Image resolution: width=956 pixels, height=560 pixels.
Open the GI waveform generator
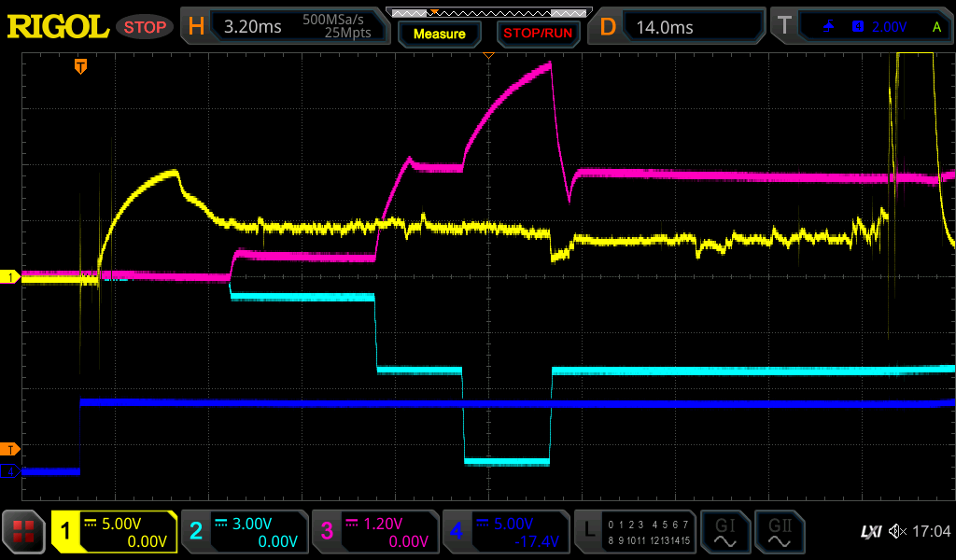[724, 533]
